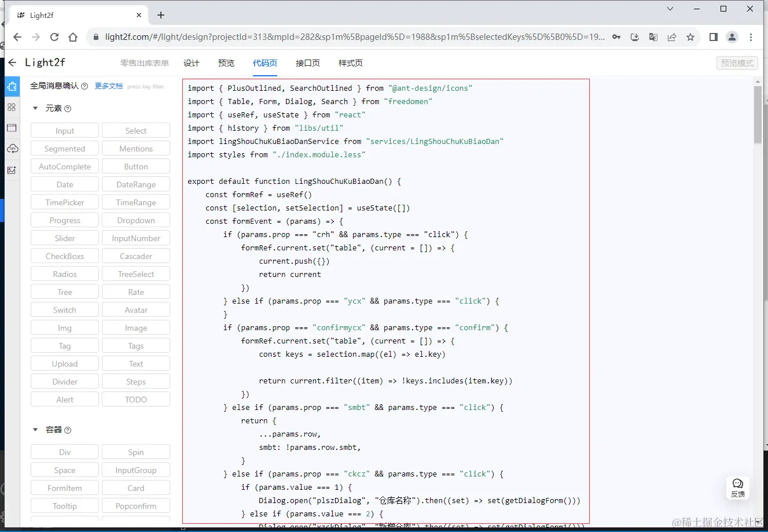This screenshot has height=532, width=768.
Task: Open the API cloud sidebar icon
Action: tap(12, 149)
